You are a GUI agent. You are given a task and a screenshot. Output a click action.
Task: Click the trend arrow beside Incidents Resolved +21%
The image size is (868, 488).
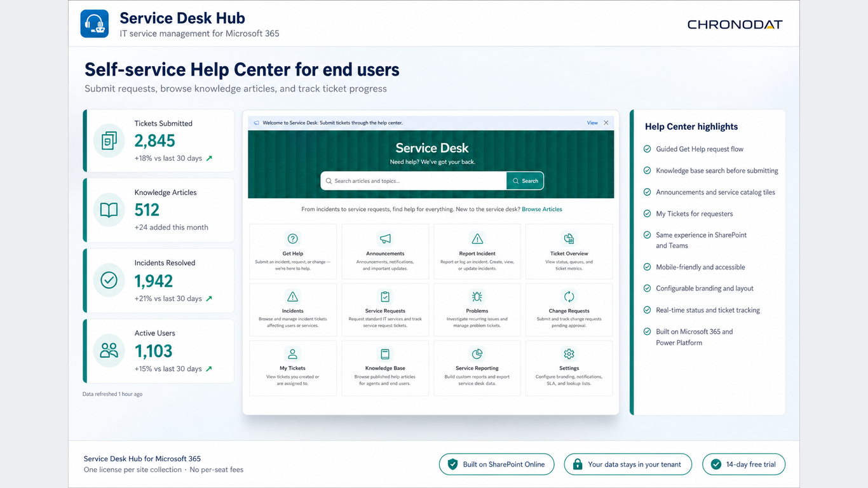point(209,299)
